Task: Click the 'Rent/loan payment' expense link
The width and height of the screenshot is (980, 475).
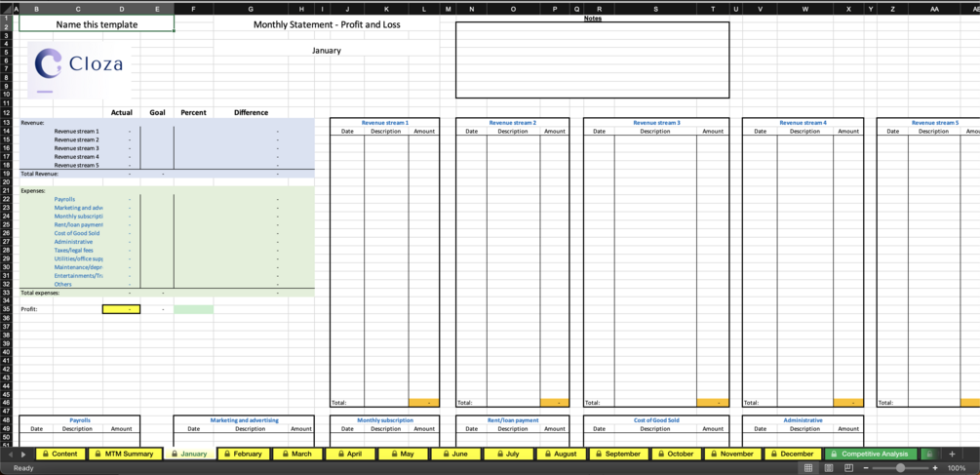Action: (x=78, y=224)
